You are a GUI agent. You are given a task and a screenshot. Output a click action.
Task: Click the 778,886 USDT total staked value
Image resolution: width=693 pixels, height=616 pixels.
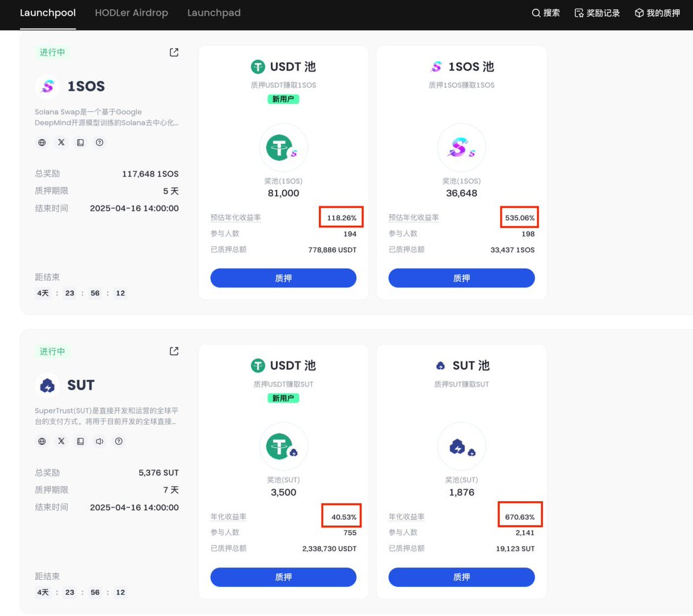click(332, 250)
